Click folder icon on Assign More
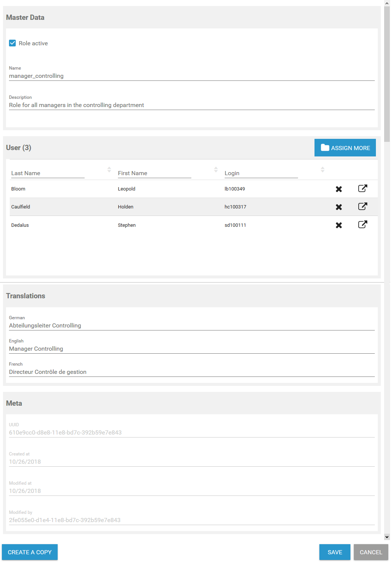 (325, 148)
